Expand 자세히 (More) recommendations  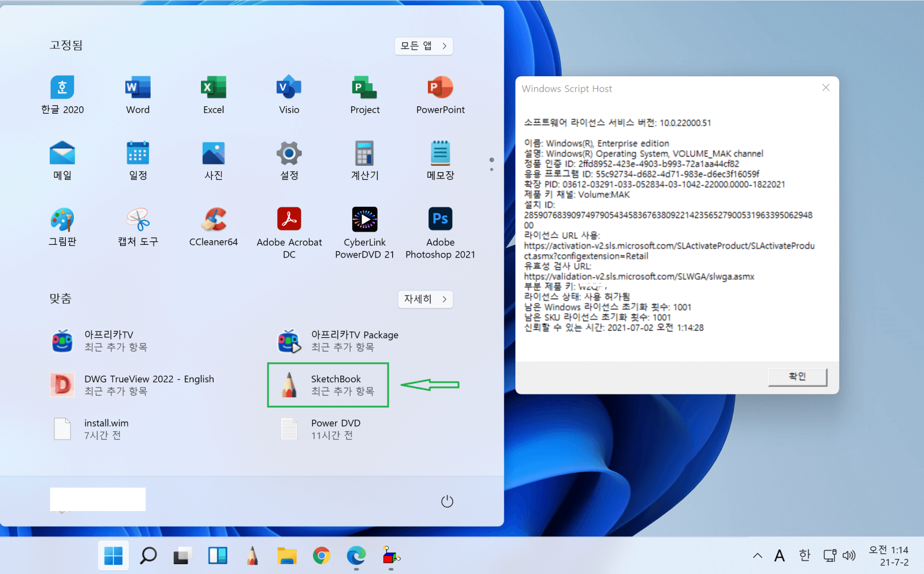426,299
